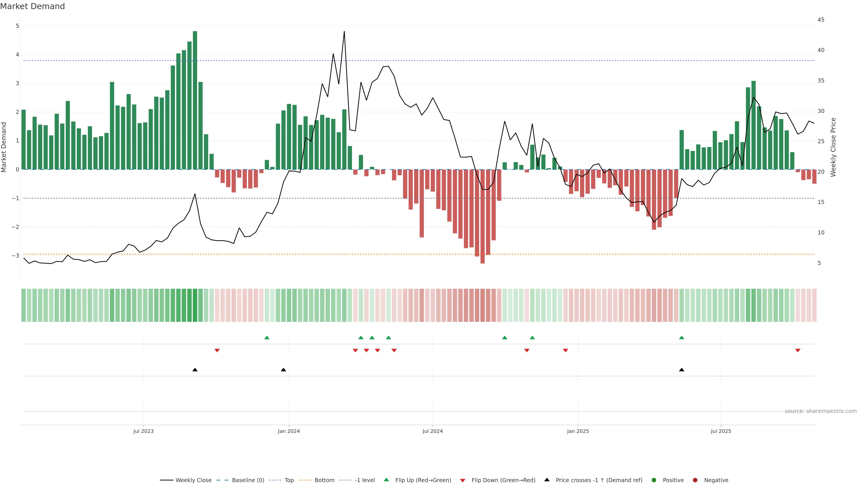The image size is (868, 488).
Task: Click Flip Down red triangle legend icon
Action: [463, 480]
